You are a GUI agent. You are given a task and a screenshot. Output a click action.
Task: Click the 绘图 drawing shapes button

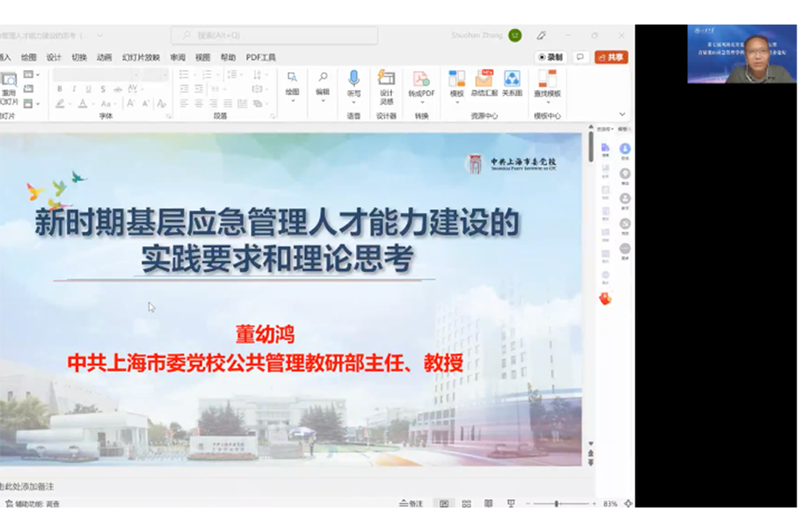point(292,87)
